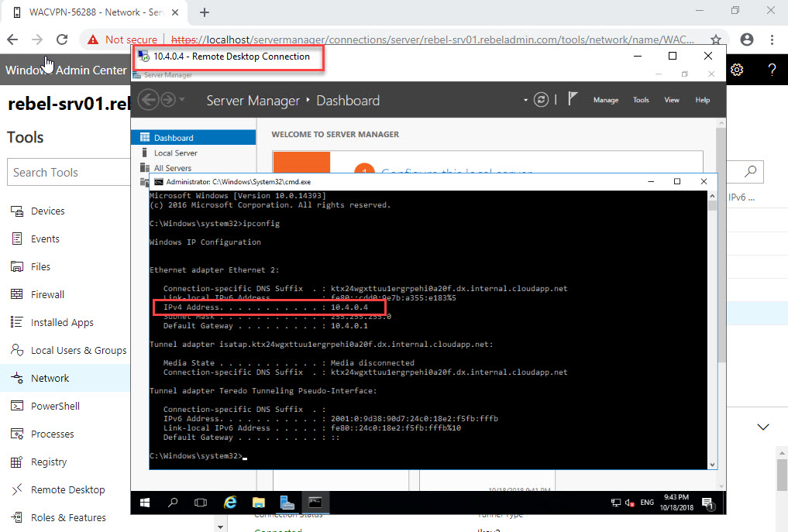Open Server Manager Help menu
Image resolution: width=788 pixels, height=532 pixels.
click(x=703, y=100)
